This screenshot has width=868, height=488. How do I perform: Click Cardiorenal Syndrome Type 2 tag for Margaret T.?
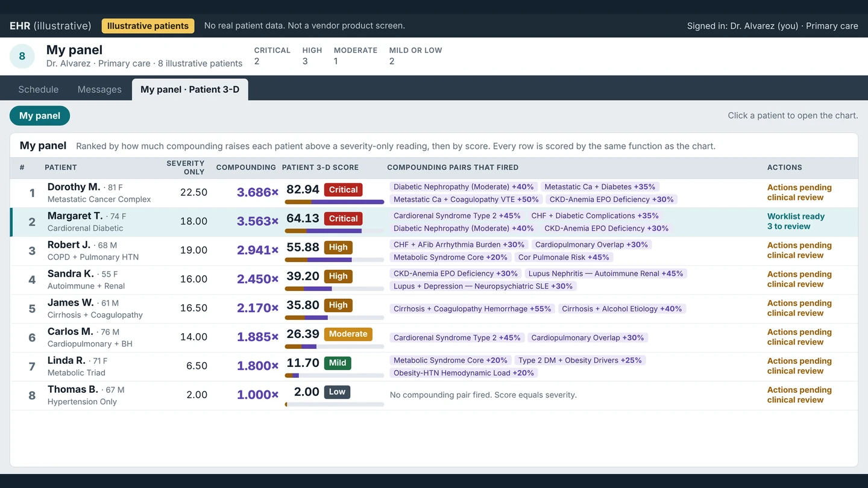coord(457,216)
